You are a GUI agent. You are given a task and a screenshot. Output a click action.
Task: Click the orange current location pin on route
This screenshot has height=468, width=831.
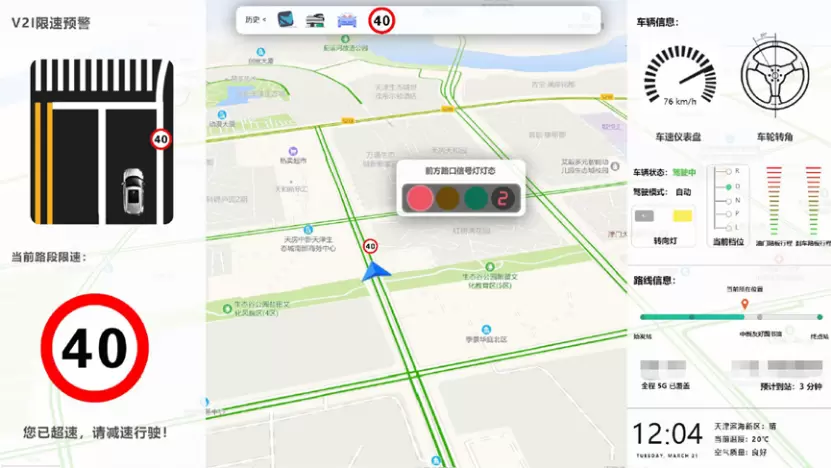(745, 304)
